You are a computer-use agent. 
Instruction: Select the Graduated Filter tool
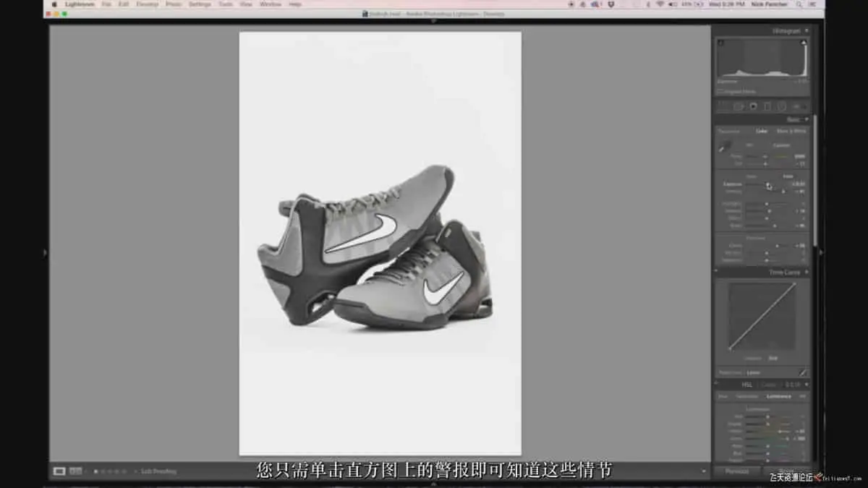tap(767, 106)
